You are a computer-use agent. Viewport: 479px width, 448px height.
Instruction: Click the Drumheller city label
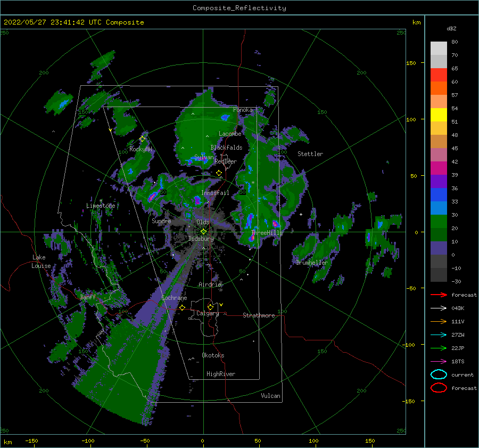point(311,263)
